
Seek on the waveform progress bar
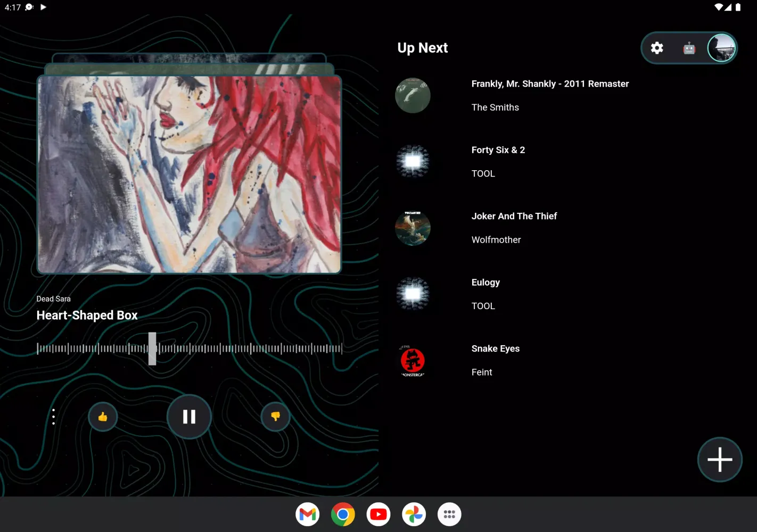pyautogui.click(x=189, y=349)
